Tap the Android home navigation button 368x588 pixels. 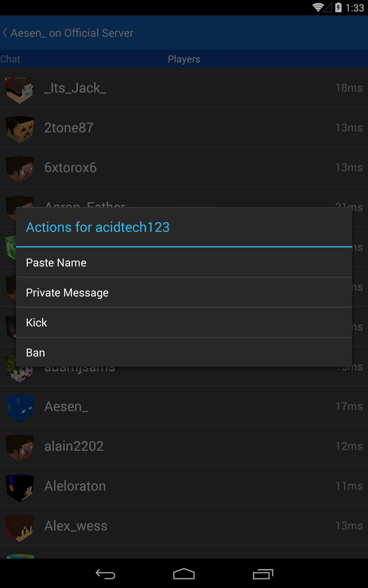pos(184,574)
